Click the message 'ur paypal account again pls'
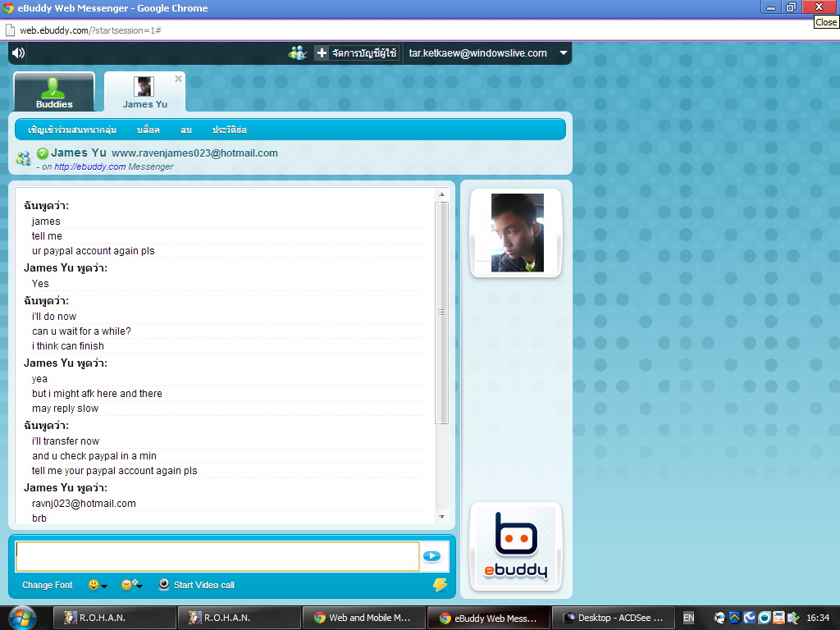The image size is (840, 630). coord(94,251)
